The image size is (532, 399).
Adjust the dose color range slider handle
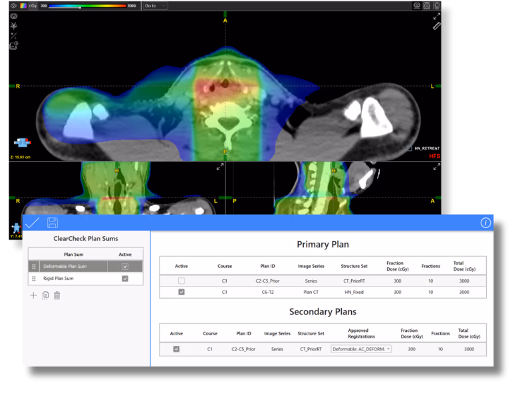click(80, 7)
